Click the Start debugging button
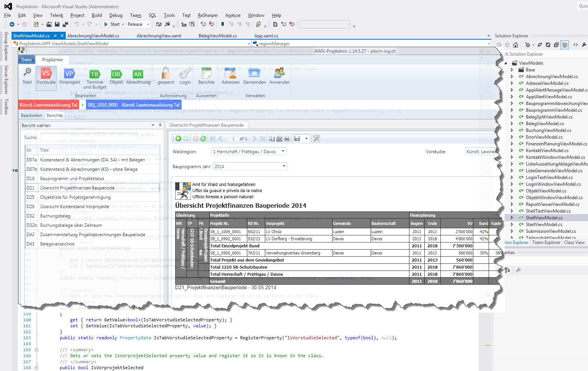 112,24
